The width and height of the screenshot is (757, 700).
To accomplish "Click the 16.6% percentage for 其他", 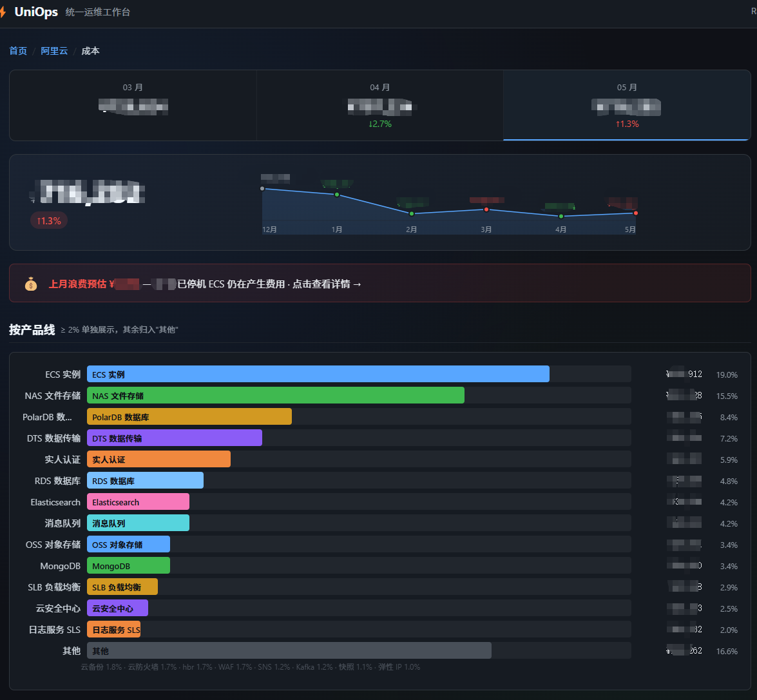I will (x=727, y=651).
